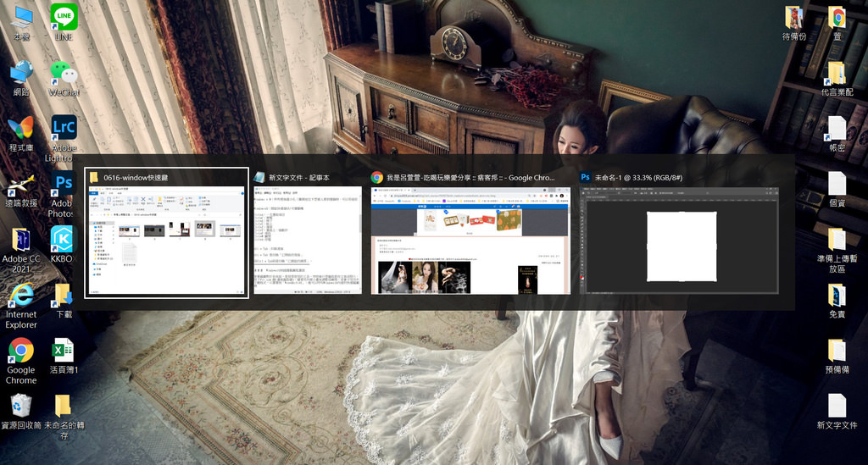Launch Adobe Photoshop desktop shortcut

[62, 193]
